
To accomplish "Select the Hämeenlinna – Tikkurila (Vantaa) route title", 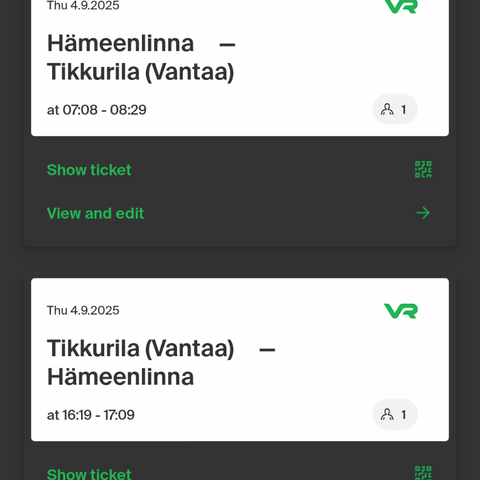I will click(141, 58).
